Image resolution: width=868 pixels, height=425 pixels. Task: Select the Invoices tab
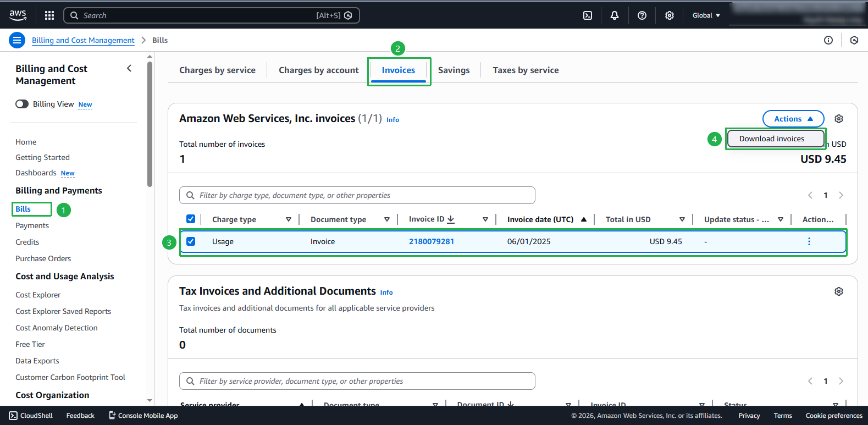[x=399, y=70]
